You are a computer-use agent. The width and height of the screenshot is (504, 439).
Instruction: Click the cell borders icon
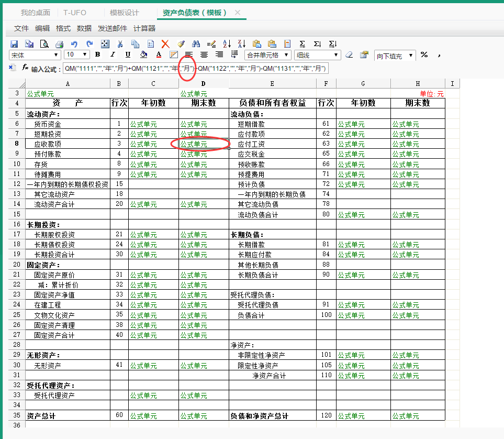tap(174, 54)
